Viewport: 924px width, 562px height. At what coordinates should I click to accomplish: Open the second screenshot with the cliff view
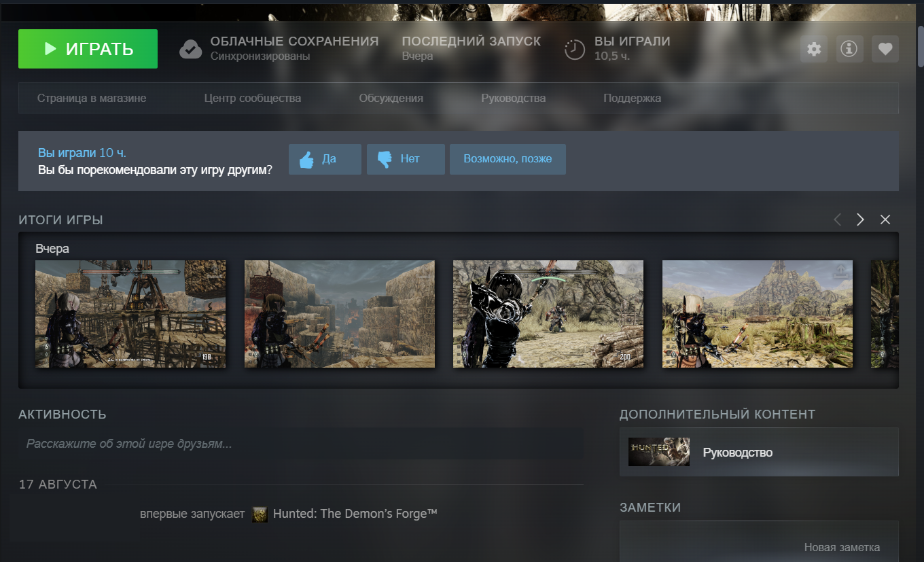point(340,314)
